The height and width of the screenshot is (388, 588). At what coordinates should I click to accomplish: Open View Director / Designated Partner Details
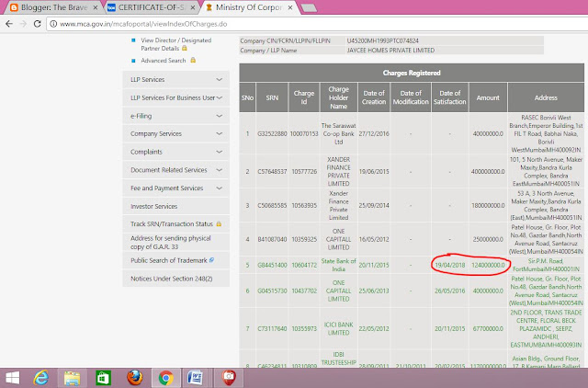175,44
